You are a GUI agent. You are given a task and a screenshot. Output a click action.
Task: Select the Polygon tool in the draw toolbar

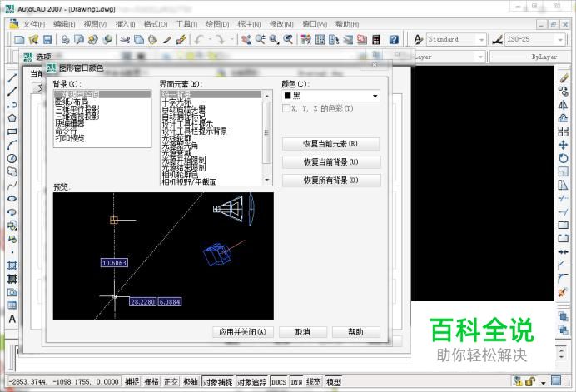pyautogui.click(x=12, y=118)
